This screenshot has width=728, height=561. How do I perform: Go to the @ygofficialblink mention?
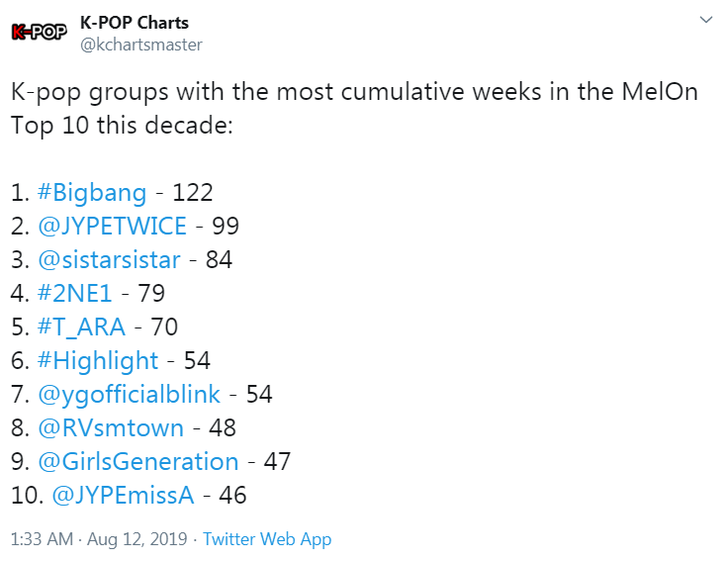pos(128,395)
